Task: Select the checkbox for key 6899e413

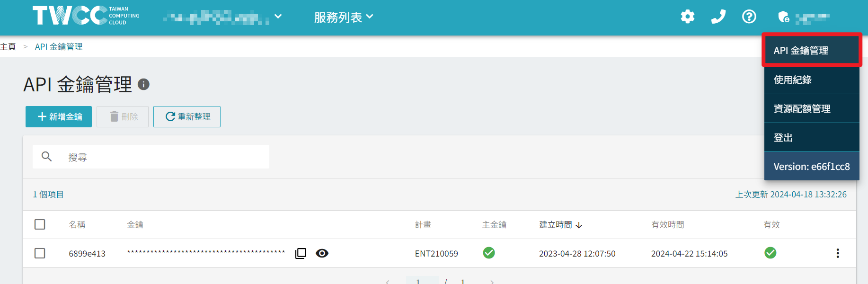Action: pos(40,253)
